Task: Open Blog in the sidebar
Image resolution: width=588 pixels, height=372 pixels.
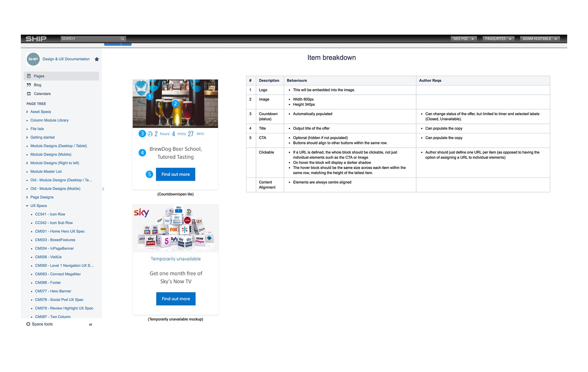Action: 37,85
